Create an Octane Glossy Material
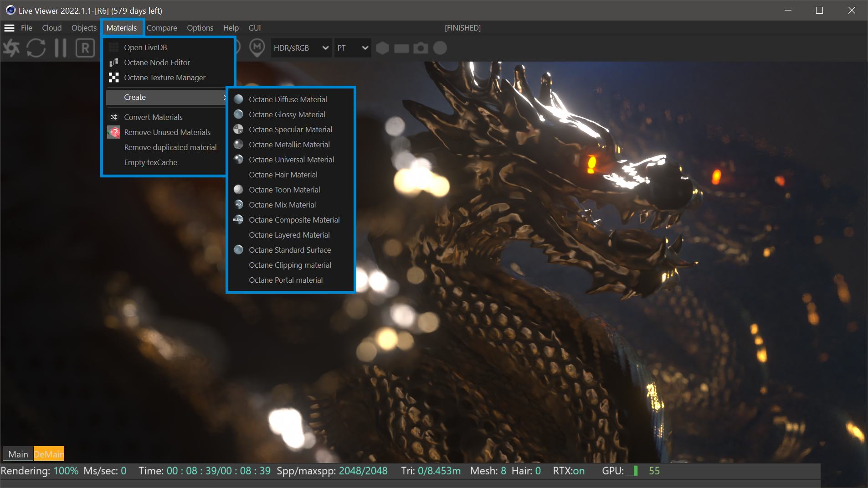This screenshot has width=868, height=488. [x=291, y=114]
